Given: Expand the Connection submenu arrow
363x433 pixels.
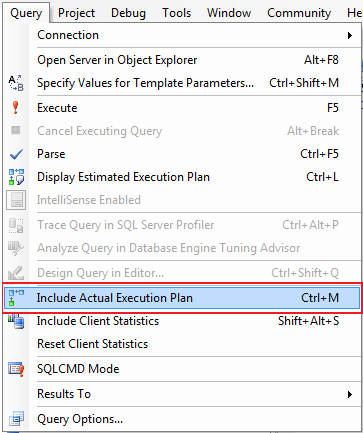Looking at the screenshot, I should [350, 35].
